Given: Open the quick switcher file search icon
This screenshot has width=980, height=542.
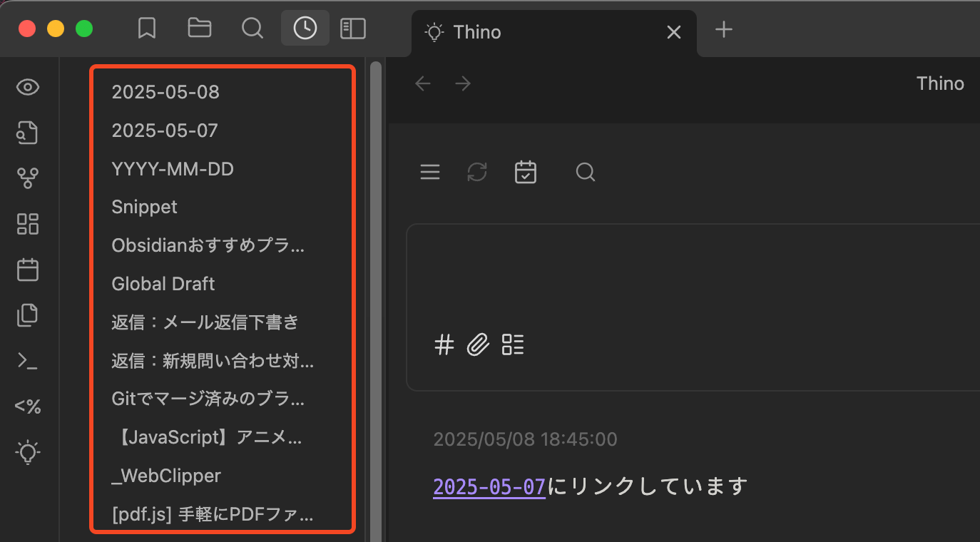Looking at the screenshot, I should coord(29,133).
